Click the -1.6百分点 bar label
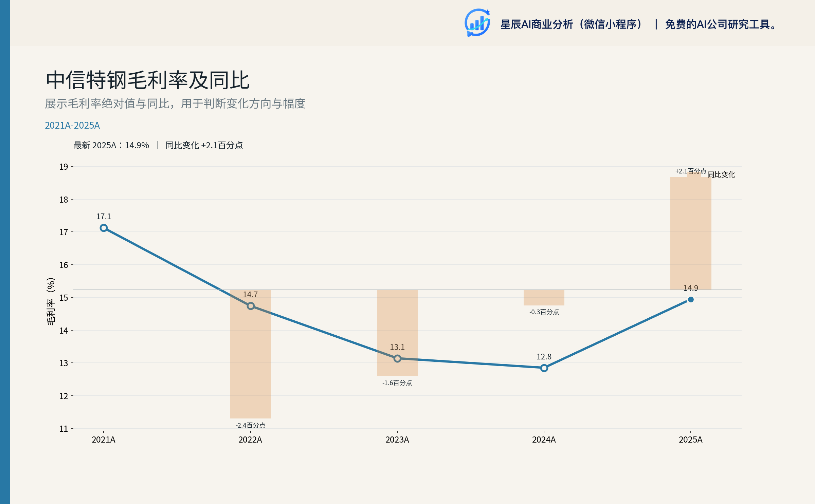815x504 pixels. [397, 383]
